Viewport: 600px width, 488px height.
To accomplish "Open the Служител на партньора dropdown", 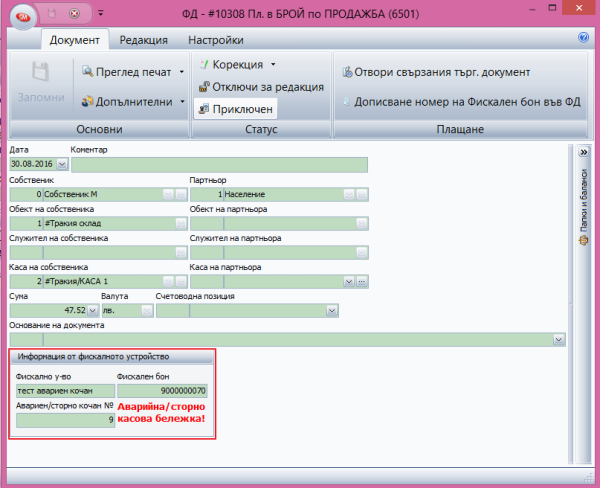I will (362, 253).
